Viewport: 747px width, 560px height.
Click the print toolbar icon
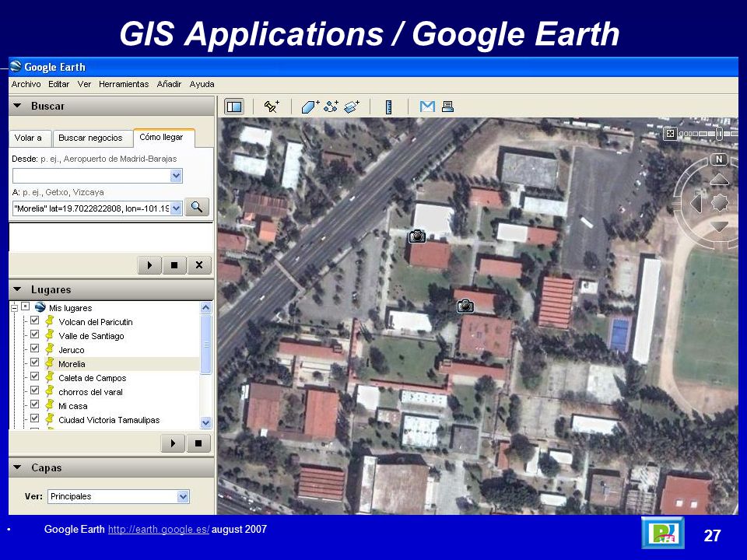click(447, 107)
